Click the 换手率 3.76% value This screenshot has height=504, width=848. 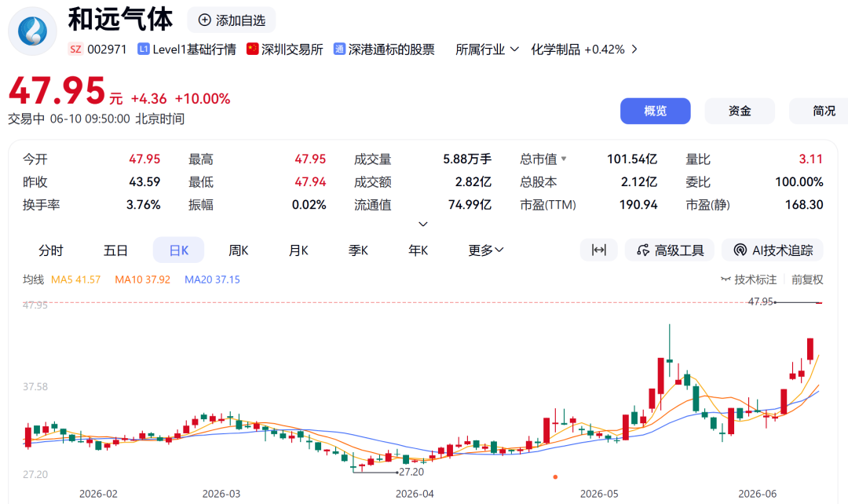point(144,204)
